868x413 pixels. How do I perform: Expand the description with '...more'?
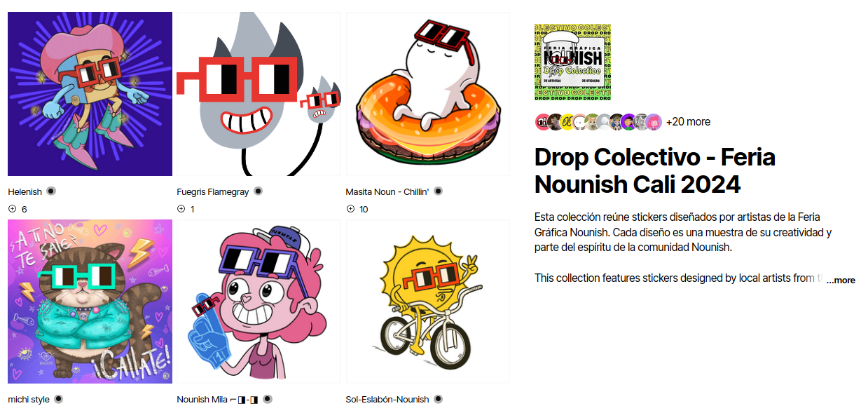click(x=841, y=280)
